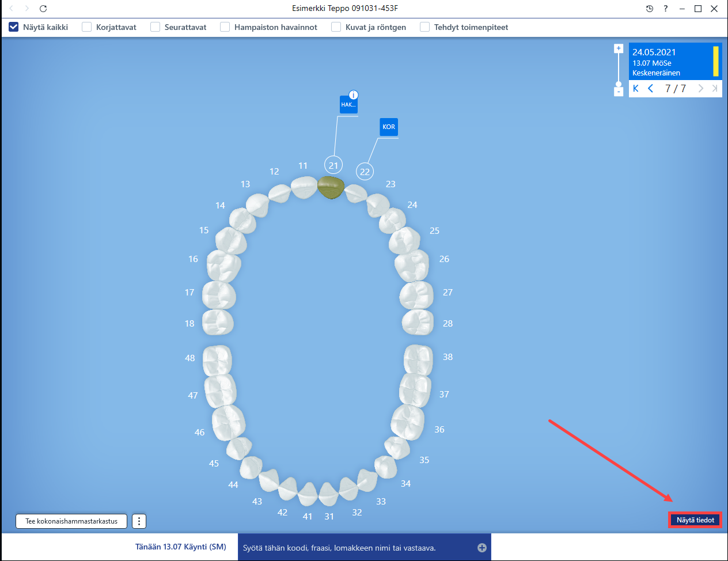Screen dimensions: 728x561
Task: Click the 7 / 7 record counter
Action: pyautogui.click(x=676, y=88)
